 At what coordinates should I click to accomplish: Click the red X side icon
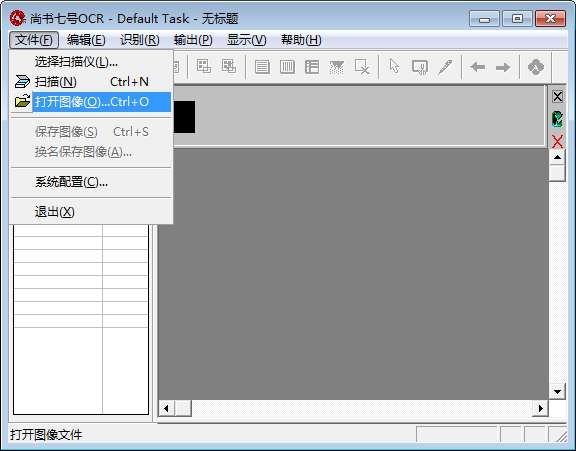pos(557,141)
